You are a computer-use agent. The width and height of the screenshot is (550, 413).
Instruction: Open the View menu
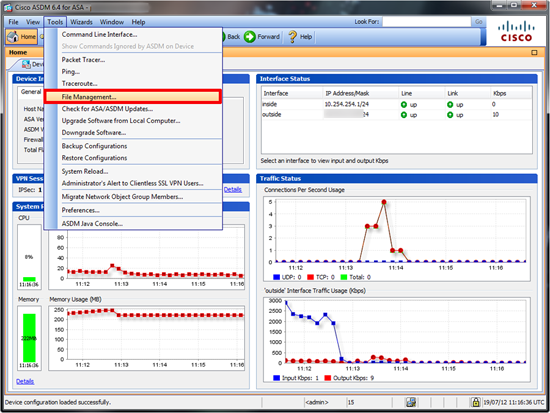pos(33,22)
